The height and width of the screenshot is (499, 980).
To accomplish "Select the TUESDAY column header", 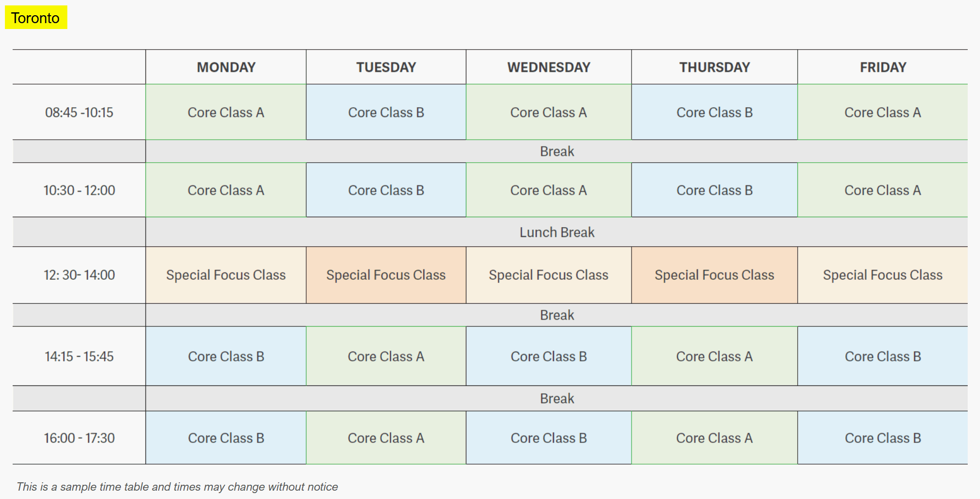I will [386, 67].
